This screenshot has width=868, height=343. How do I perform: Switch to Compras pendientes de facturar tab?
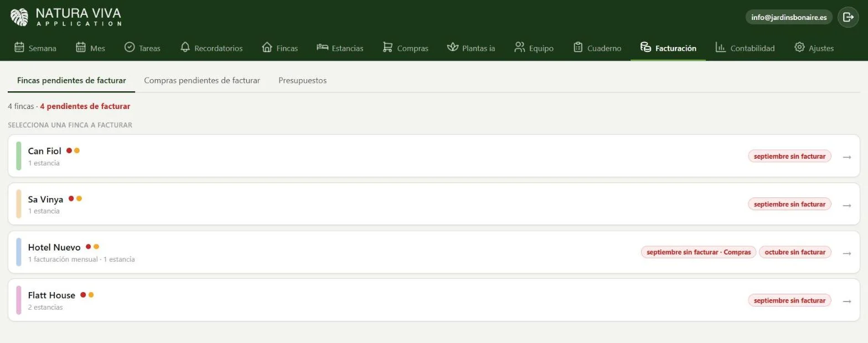point(201,80)
